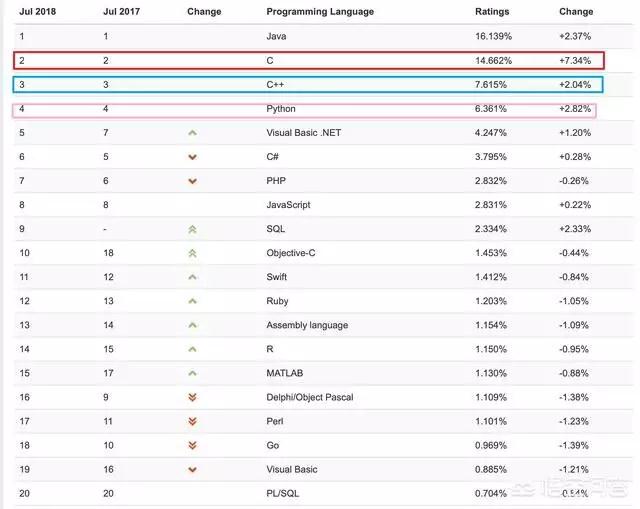Click the up arrow in the MATLAB row
640x509 pixels.
click(x=193, y=373)
